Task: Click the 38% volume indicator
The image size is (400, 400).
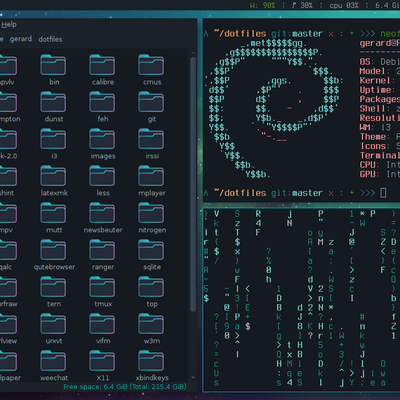Action: point(303,5)
